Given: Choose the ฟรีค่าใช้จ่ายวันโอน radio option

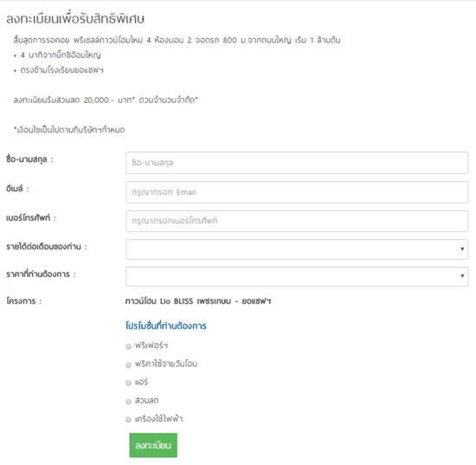Looking at the screenshot, I should coord(128,365).
